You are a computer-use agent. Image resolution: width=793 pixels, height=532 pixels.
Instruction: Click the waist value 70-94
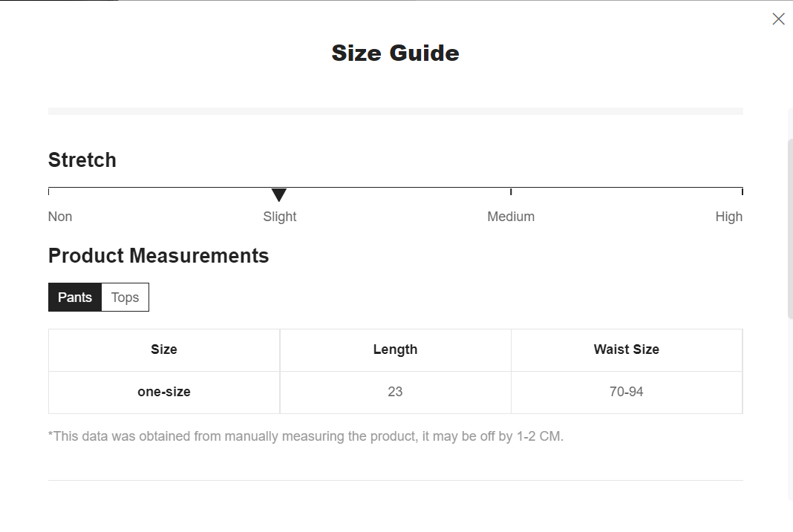(627, 392)
